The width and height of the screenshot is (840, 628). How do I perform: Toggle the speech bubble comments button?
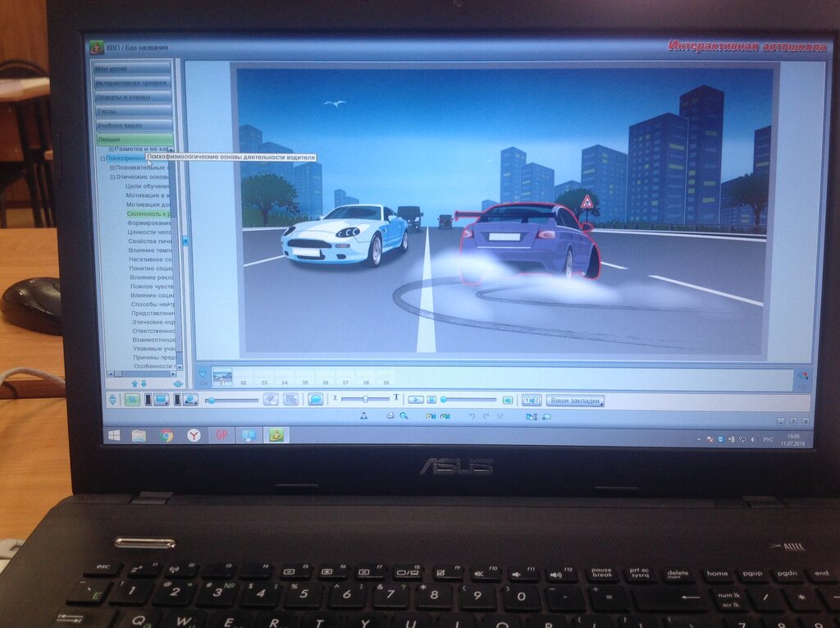[x=316, y=400]
